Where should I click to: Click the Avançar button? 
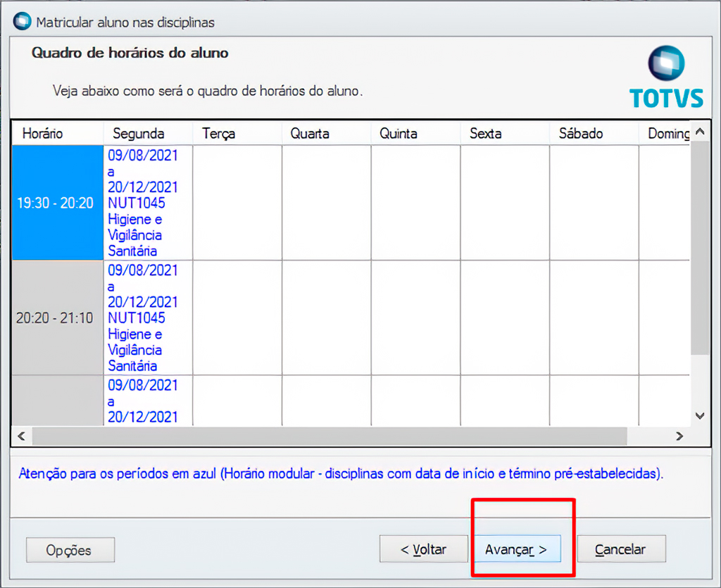516,549
